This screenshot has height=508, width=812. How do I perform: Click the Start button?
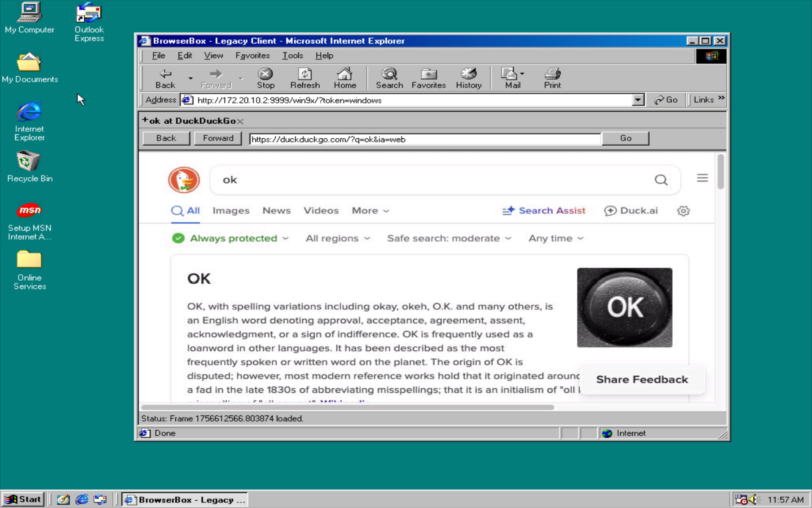pos(23,499)
